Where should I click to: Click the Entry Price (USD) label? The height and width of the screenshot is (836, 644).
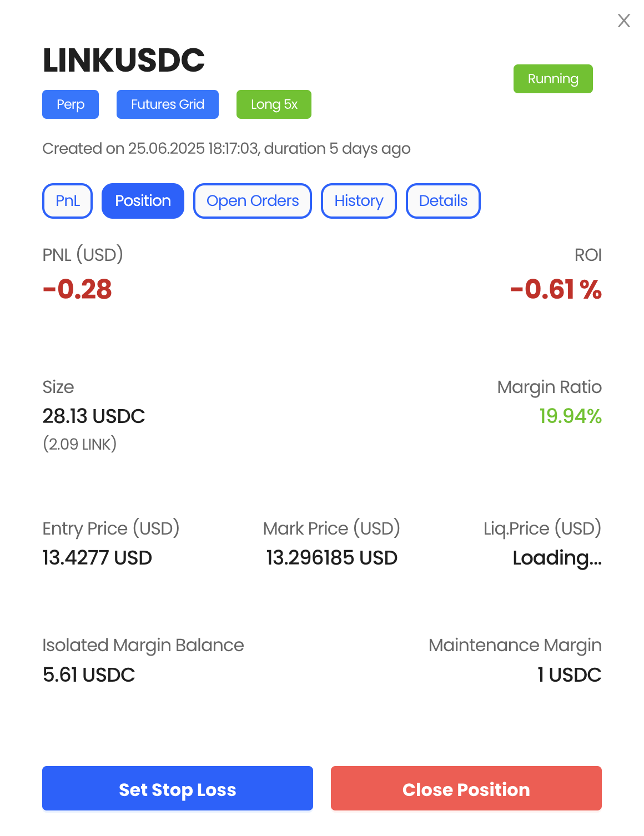point(111,528)
